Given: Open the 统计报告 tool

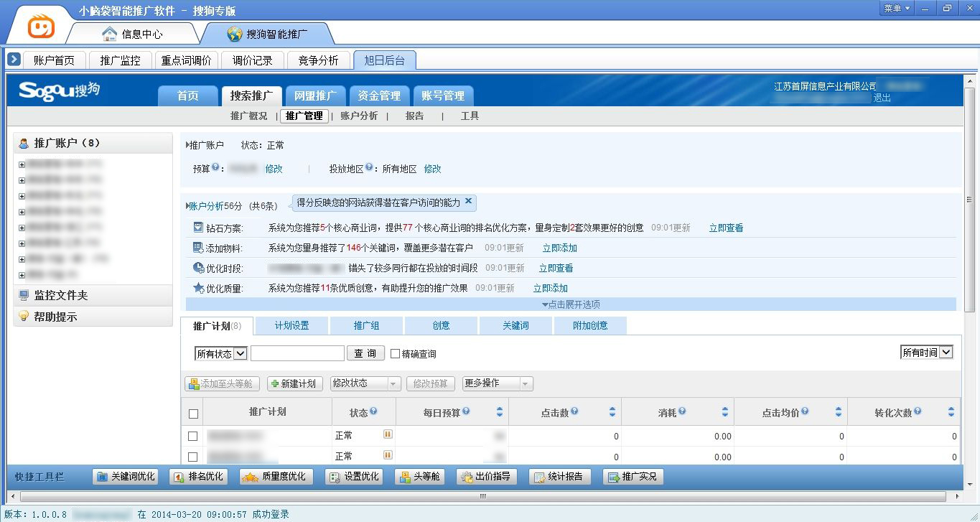Looking at the screenshot, I should click(560, 475).
